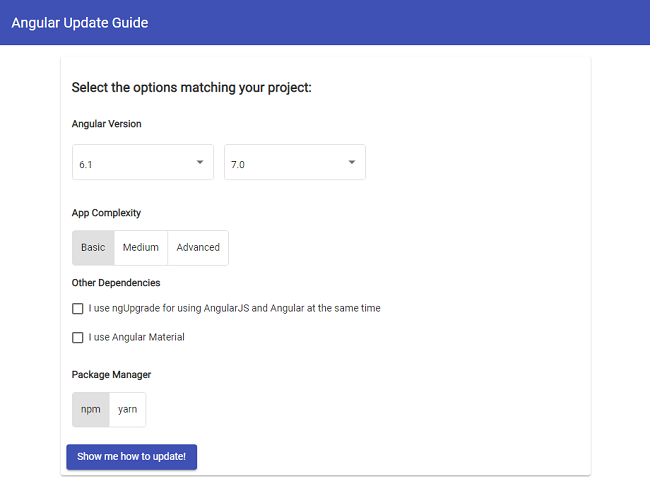Click the App Complexity section label

(x=106, y=213)
